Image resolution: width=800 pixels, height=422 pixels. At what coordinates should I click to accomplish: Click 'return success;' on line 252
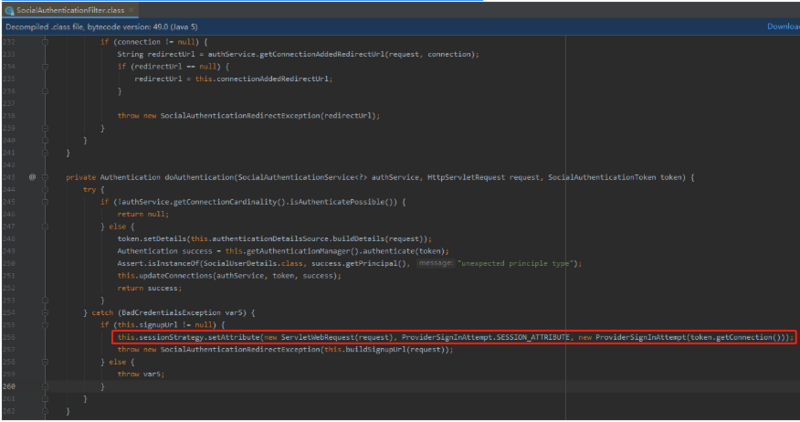tap(149, 288)
